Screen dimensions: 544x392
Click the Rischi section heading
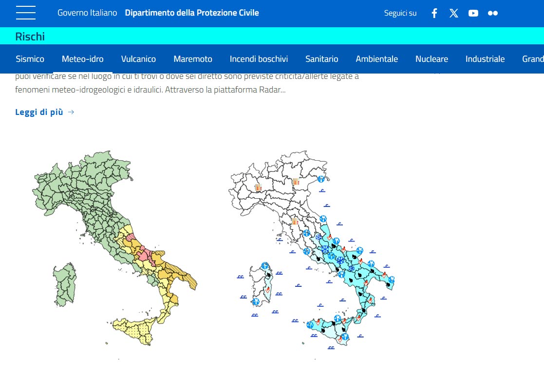30,37
